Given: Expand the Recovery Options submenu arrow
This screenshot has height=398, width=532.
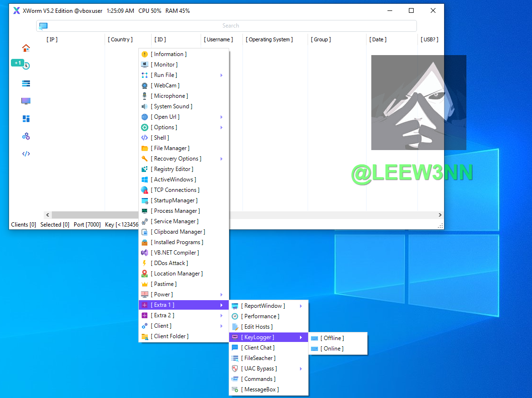Looking at the screenshot, I should [222, 159].
